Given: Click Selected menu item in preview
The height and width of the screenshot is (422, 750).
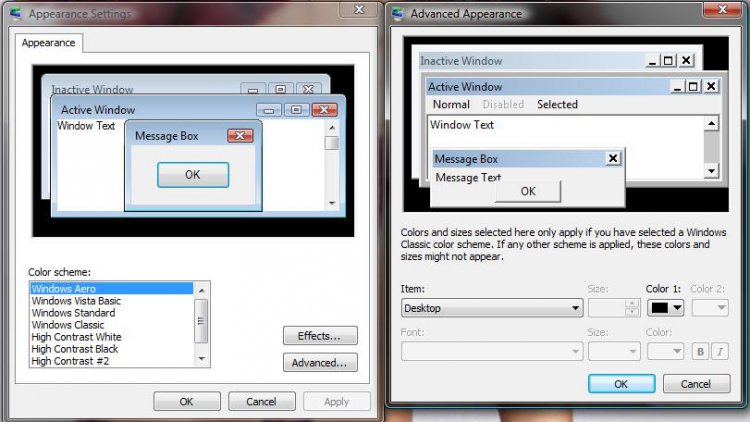Looking at the screenshot, I should point(557,104).
